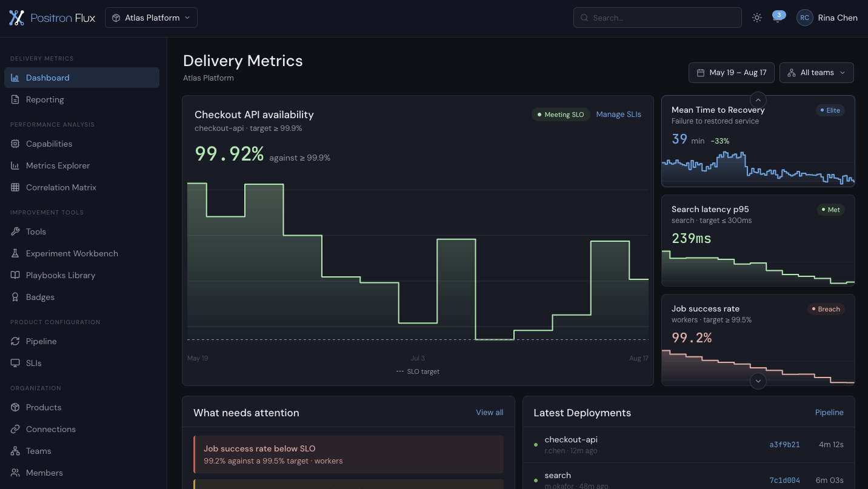Click Rina Chen user name
868x489 pixels.
pos(838,18)
